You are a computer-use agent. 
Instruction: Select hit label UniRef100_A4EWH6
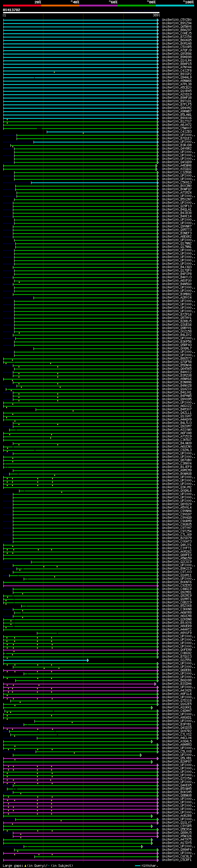tap(177, 165)
